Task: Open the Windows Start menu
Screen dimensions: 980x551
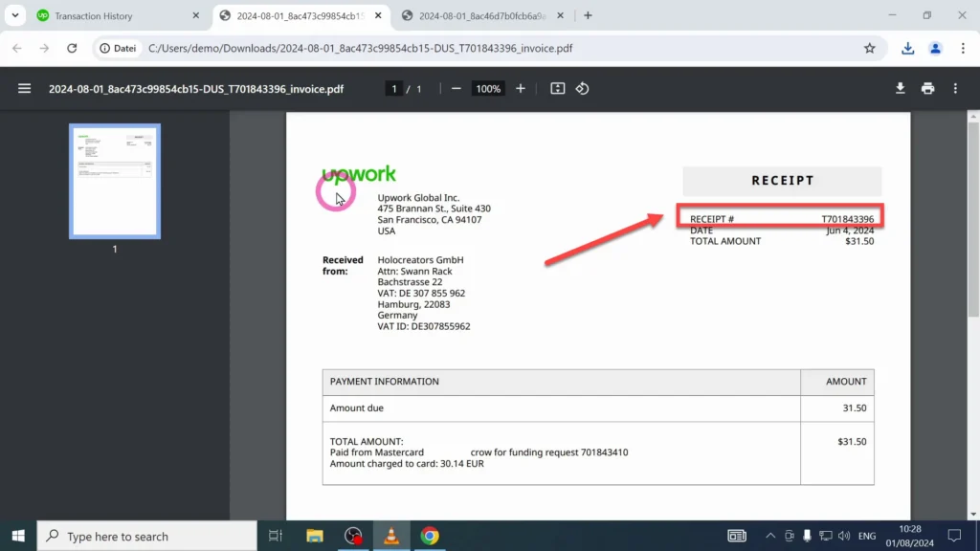Action: (18, 536)
